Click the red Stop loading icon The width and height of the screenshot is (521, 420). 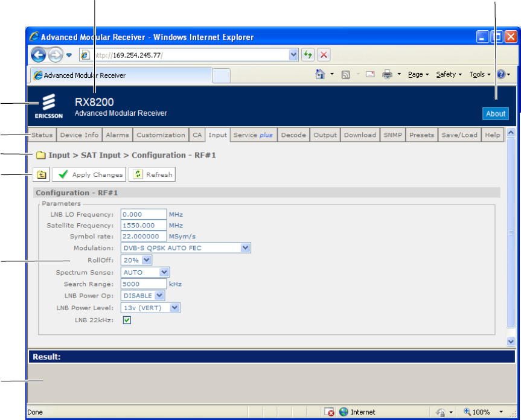(324, 55)
